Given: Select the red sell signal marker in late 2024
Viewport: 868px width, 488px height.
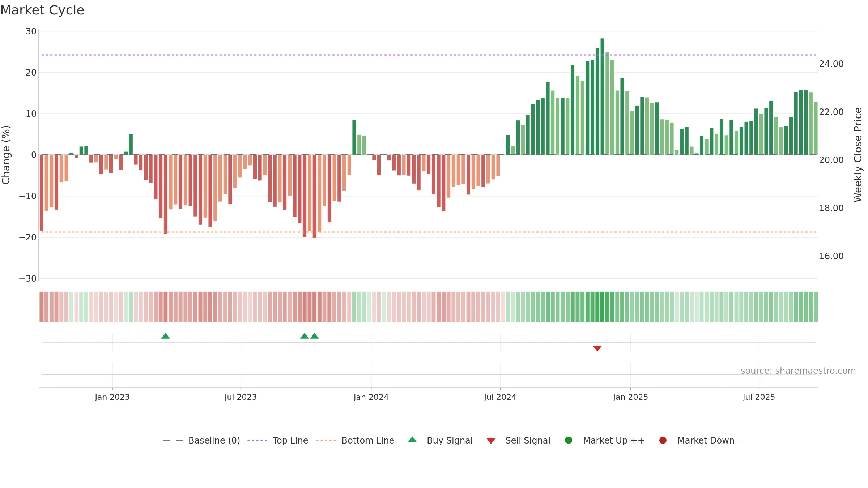Looking at the screenshot, I should point(597,348).
